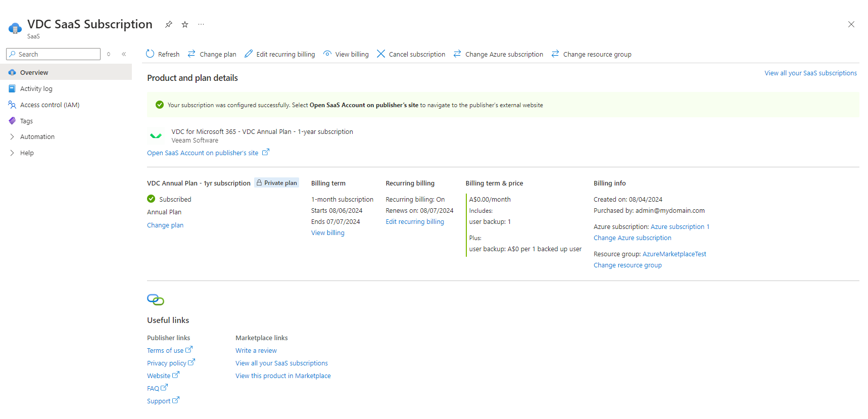View all your SaaS subscriptions top link
Viewport: 868px width, 419px height.
[x=810, y=73]
